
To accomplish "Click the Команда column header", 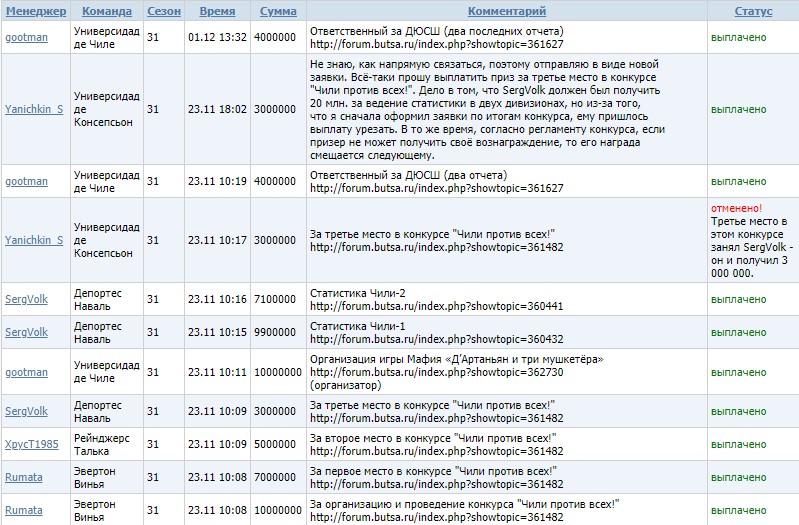I will 106,11.
